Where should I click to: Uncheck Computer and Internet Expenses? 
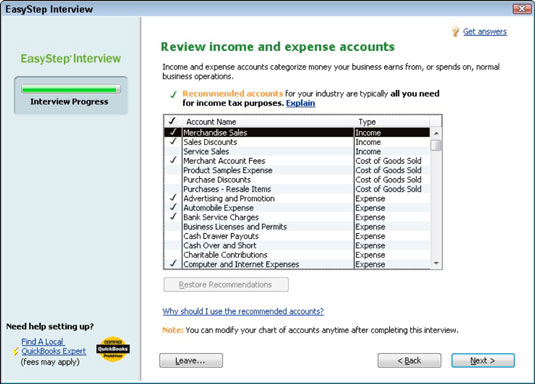[173, 264]
